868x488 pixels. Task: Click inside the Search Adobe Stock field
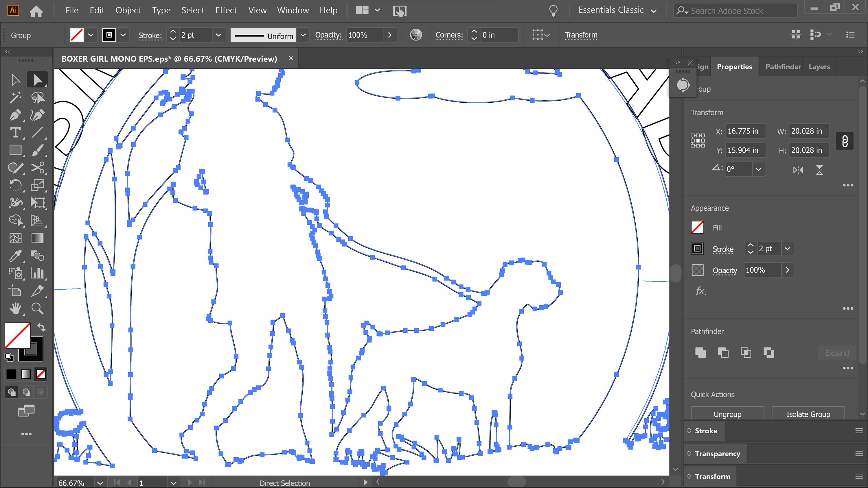point(735,10)
